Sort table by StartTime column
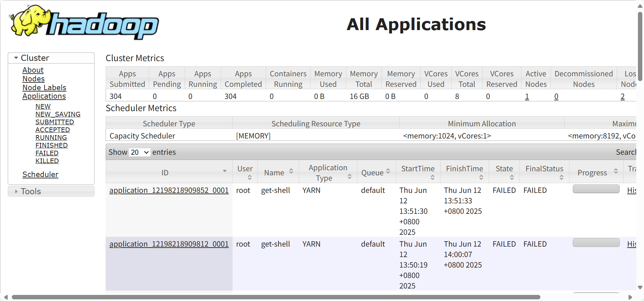 (418, 172)
